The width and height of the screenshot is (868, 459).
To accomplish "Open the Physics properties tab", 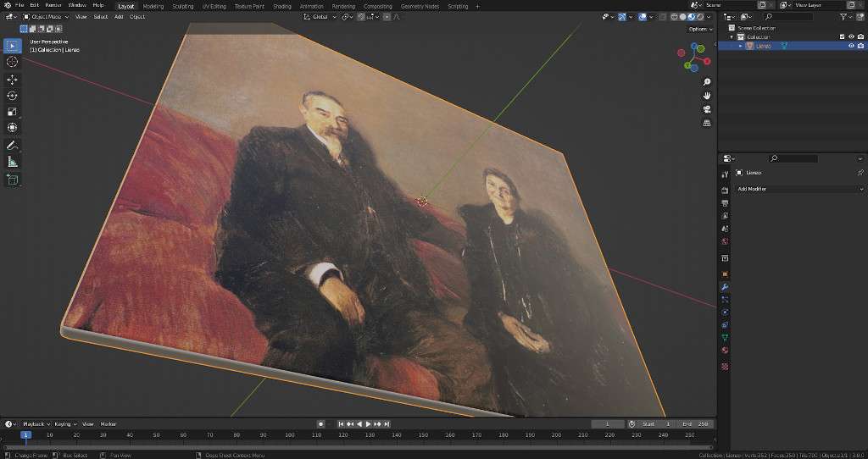I will 725,312.
